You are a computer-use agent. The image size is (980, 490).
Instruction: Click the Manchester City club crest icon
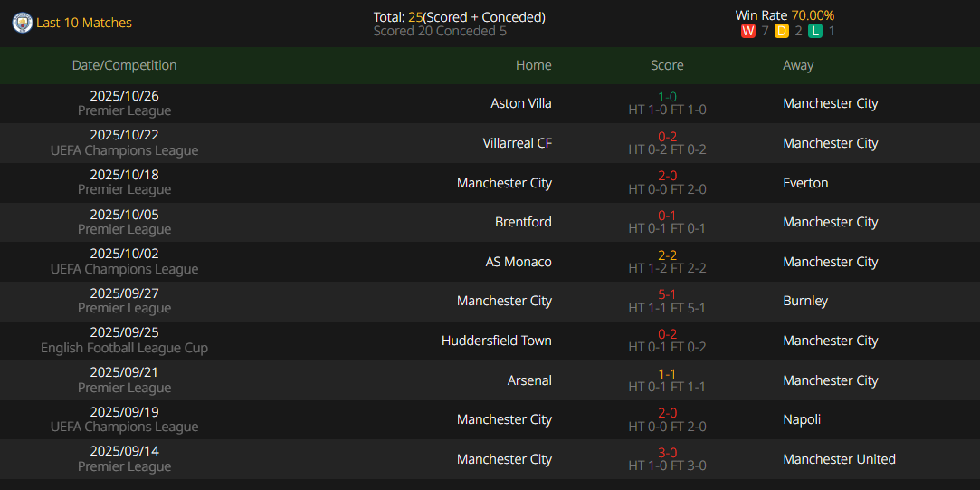(x=23, y=23)
